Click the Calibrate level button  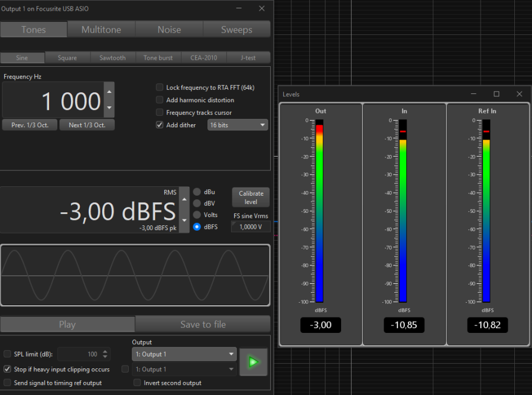point(251,197)
